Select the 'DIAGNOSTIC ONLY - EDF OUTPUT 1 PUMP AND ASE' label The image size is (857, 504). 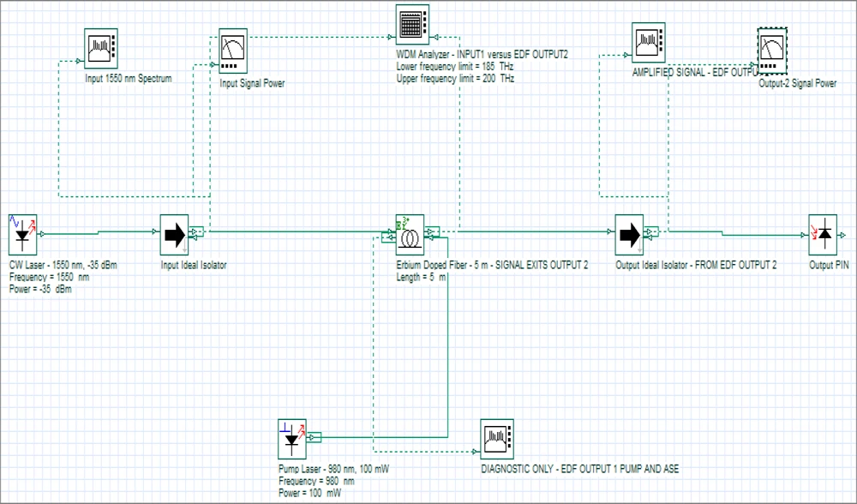click(580, 469)
